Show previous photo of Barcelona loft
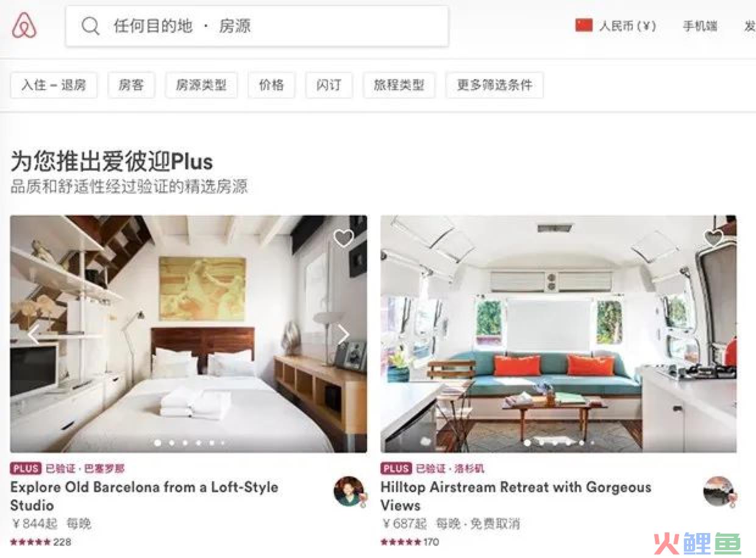Screen dimensions: 756x558 point(34,334)
